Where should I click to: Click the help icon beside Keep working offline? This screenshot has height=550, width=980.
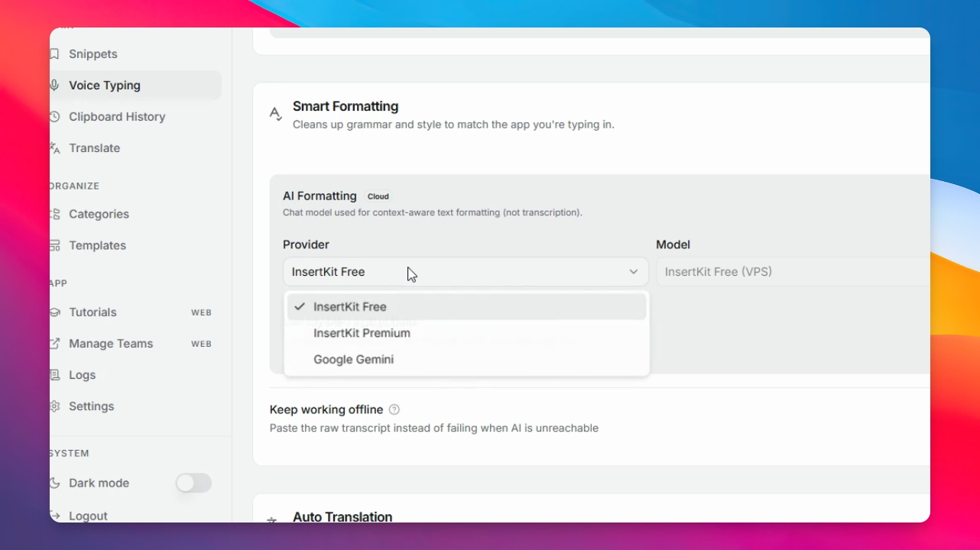click(x=394, y=409)
